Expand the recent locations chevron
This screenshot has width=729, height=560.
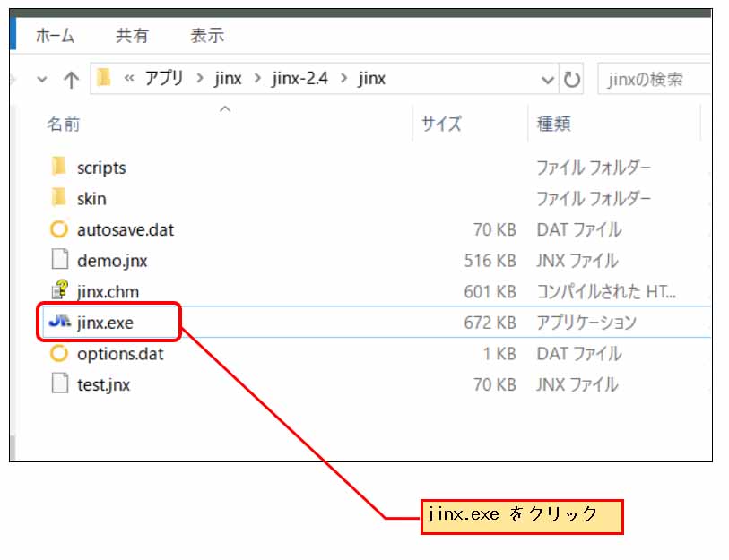click(x=41, y=79)
